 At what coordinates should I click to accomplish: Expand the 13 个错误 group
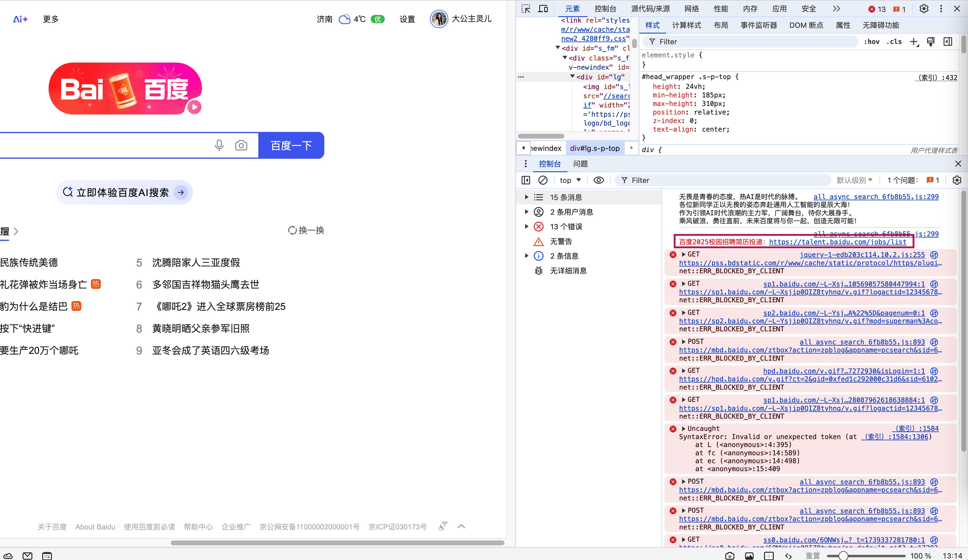(527, 227)
